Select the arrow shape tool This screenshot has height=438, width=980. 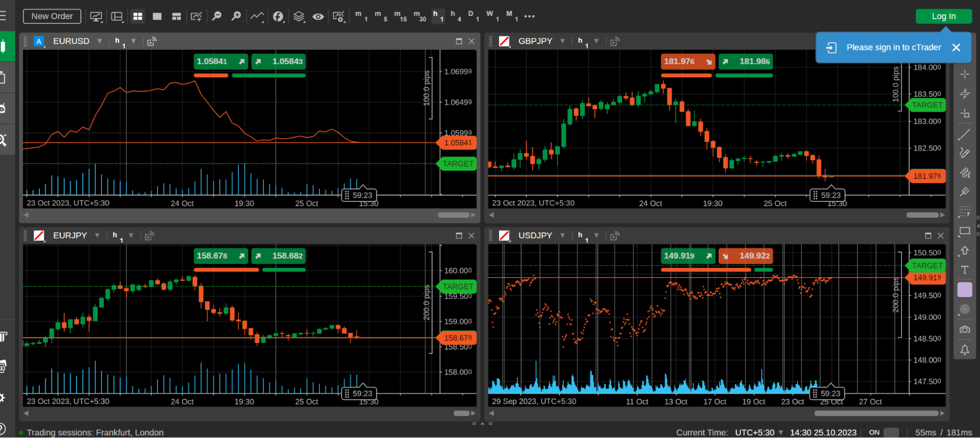[964, 250]
